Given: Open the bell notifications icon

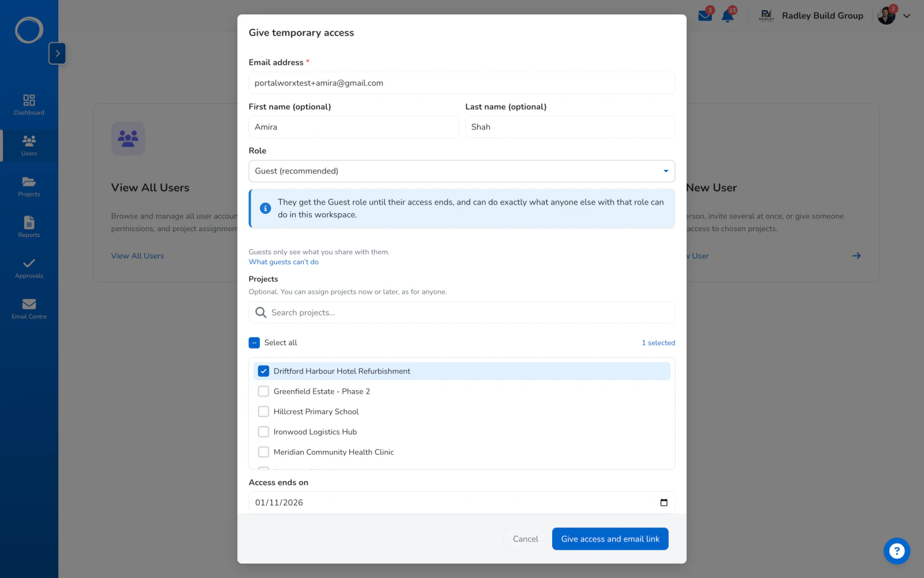Looking at the screenshot, I should click(728, 15).
